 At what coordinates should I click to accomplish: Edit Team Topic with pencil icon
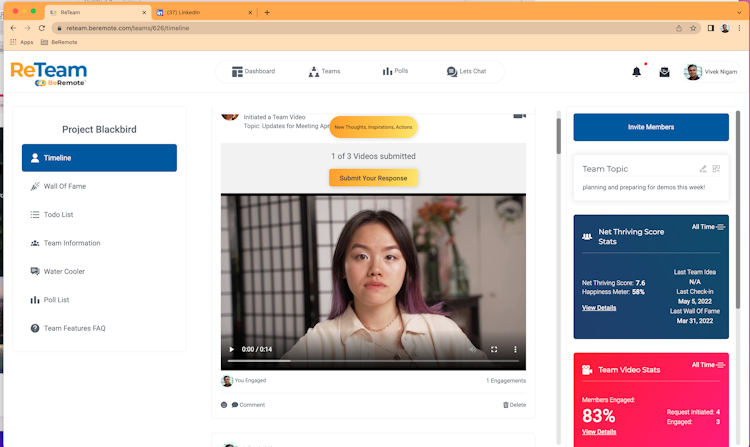click(703, 169)
